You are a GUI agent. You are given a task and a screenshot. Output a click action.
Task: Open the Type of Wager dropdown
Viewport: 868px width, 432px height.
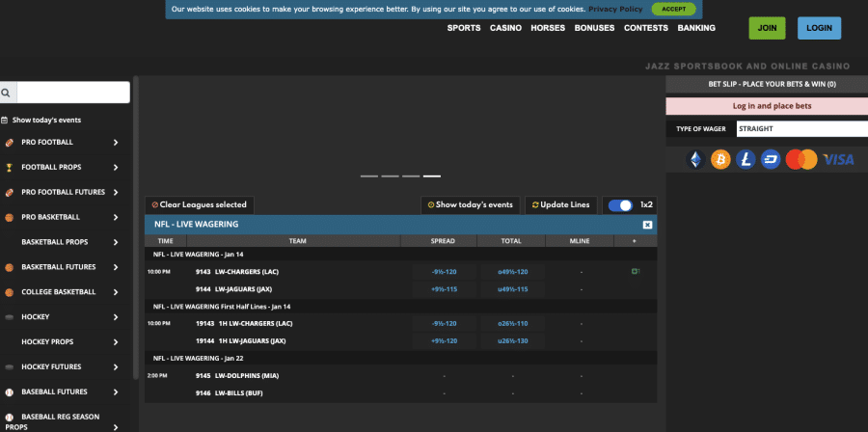click(x=802, y=129)
